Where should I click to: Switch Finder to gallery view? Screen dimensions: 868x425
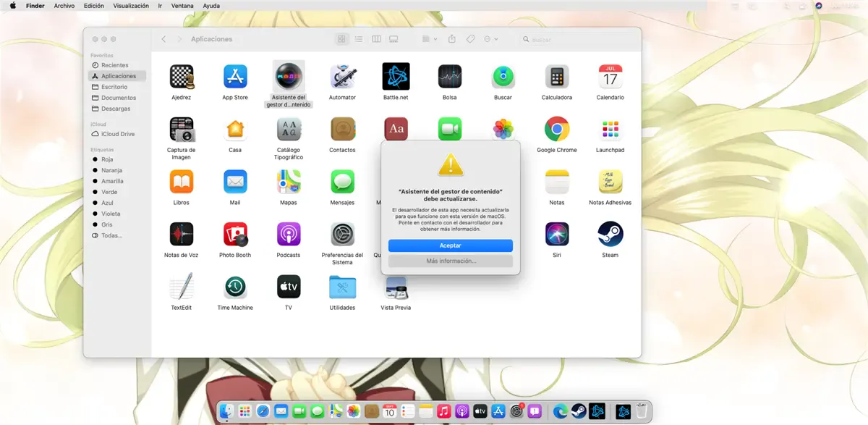click(x=393, y=39)
